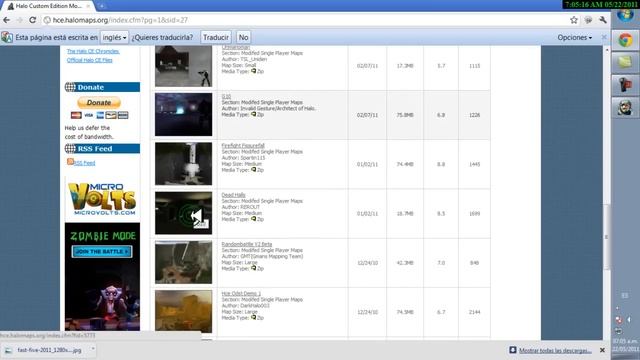The height and width of the screenshot is (360, 640).
Task: Open the Firefight Fissurefall map link
Action: click(243, 145)
